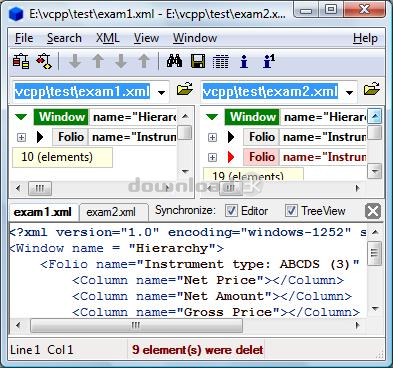Toggle the TreeView synchronize checkbox
Screen dimensions: 393x368
pos(291,211)
